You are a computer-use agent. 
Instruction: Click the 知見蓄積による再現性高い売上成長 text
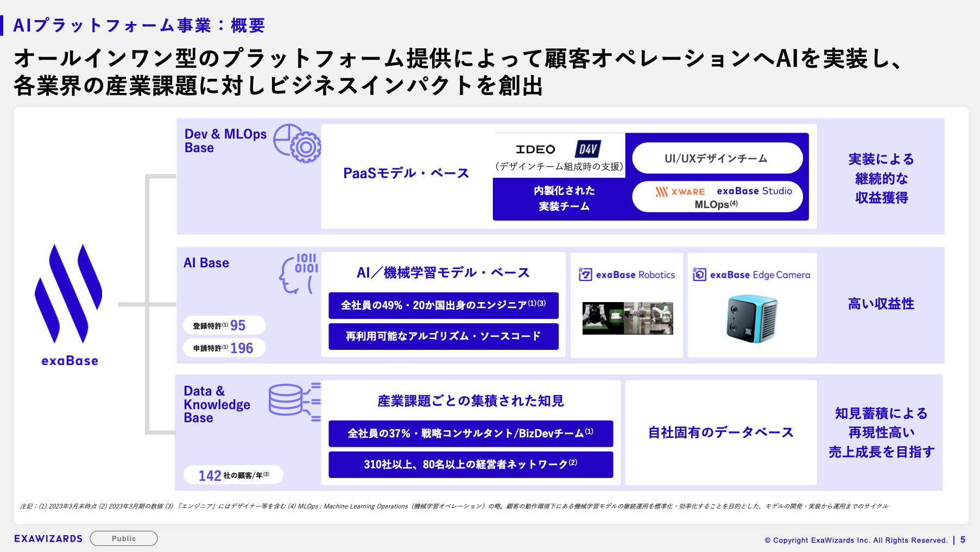point(882,432)
